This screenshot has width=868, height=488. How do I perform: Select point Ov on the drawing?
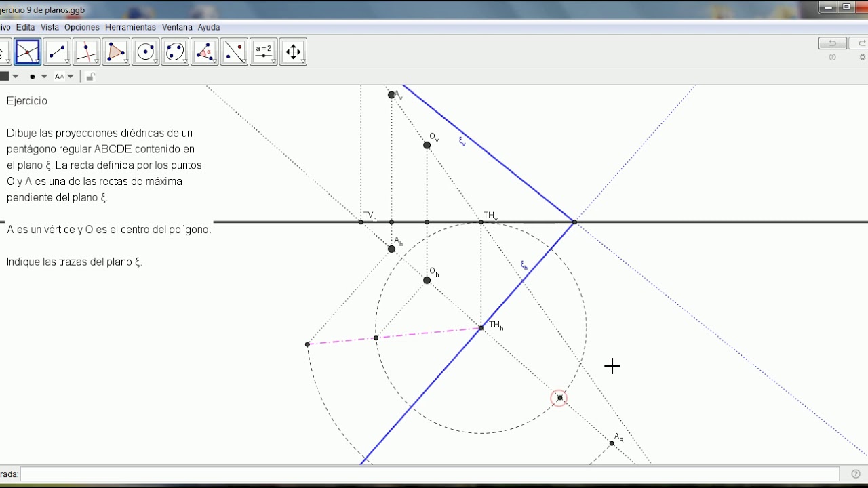427,145
